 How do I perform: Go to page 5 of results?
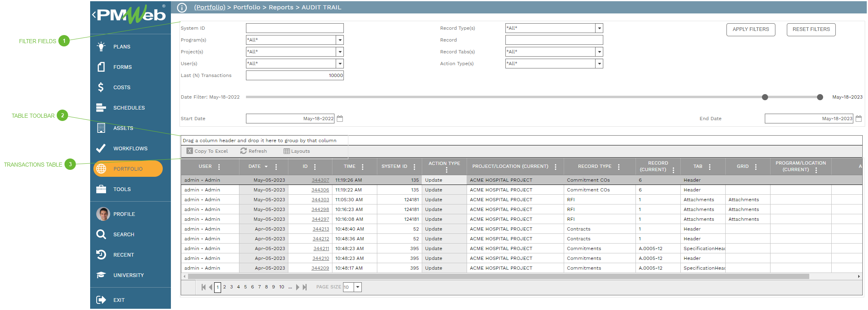click(246, 287)
